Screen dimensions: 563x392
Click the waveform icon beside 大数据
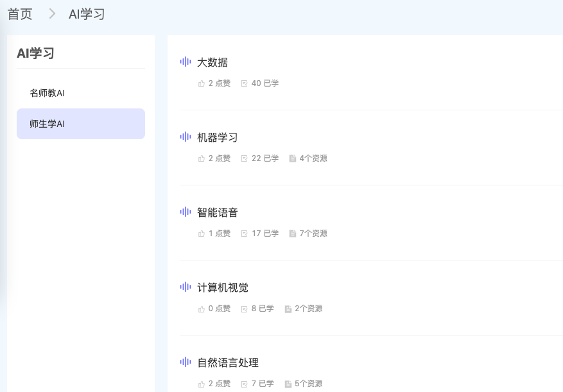point(186,63)
